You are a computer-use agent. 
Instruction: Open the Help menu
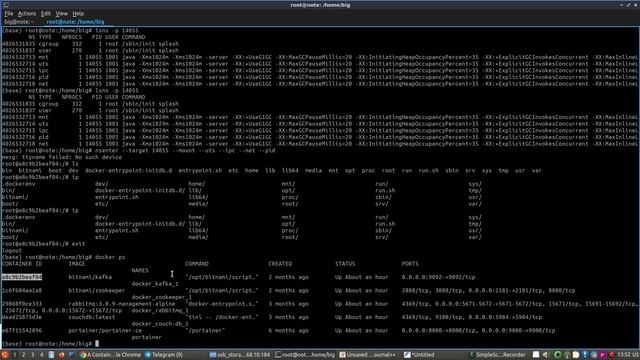pyautogui.click(x=78, y=13)
